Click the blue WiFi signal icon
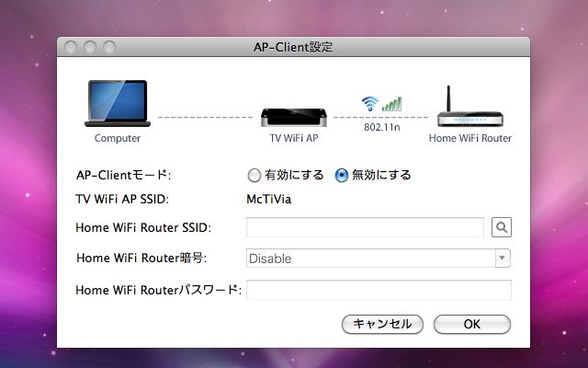Screen dimensions: 588x368 370,104
